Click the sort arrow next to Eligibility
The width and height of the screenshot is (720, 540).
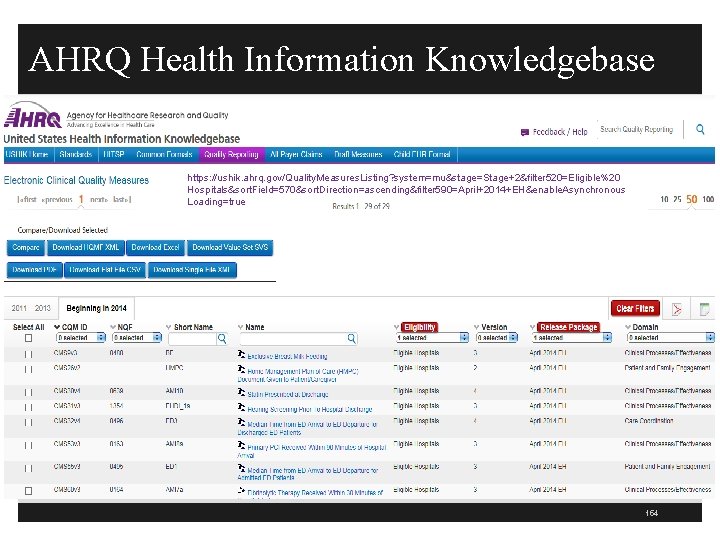pos(397,327)
